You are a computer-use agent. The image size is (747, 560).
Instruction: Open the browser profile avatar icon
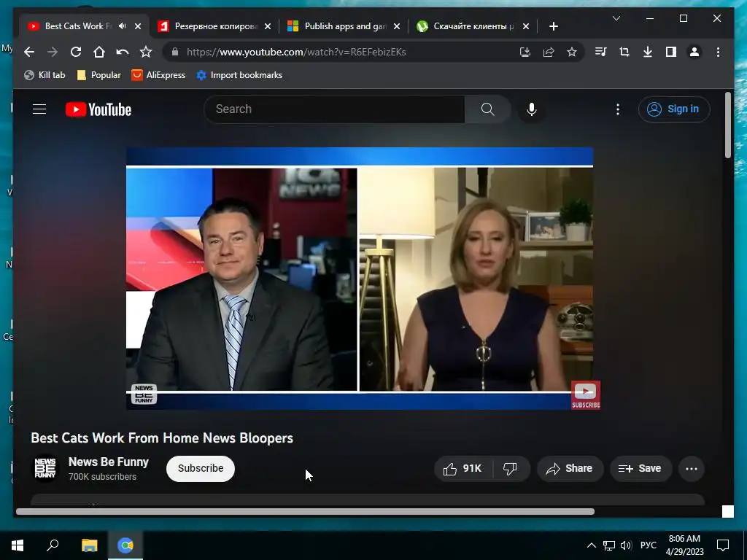click(694, 52)
